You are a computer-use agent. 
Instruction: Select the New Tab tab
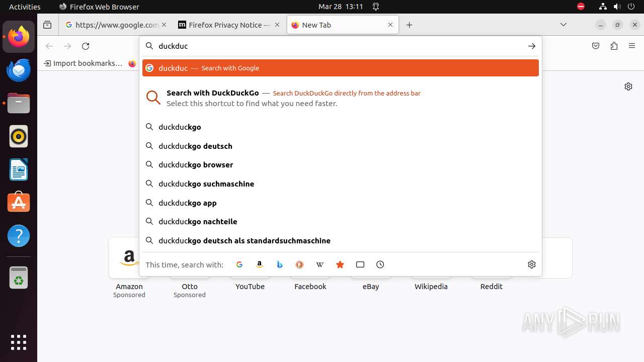pyautogui.click(x=343, y=25)
